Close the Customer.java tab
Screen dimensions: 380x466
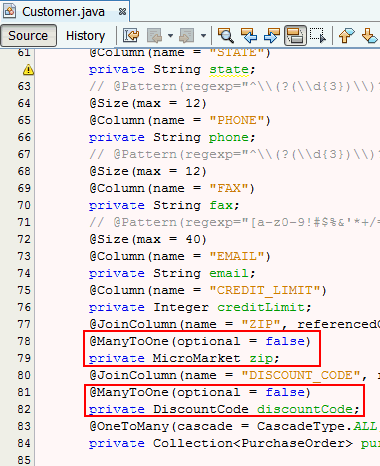pyautogui.click(x=122, y=12)
